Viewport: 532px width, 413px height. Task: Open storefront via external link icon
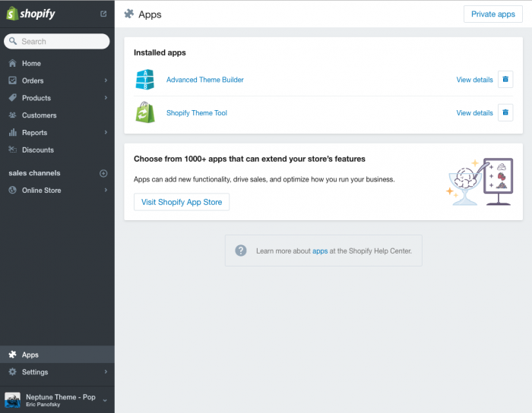pyautogui.click(x=103, y=14)
